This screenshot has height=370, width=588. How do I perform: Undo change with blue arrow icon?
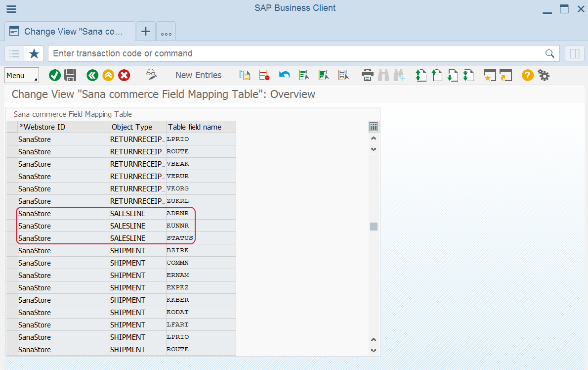(284, 75)
